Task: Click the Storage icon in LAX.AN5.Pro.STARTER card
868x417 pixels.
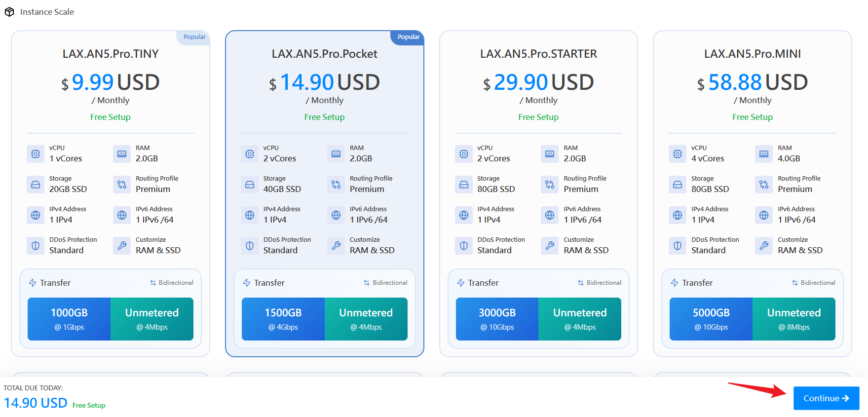Action: pyautogui.click(x=464, y=185)
